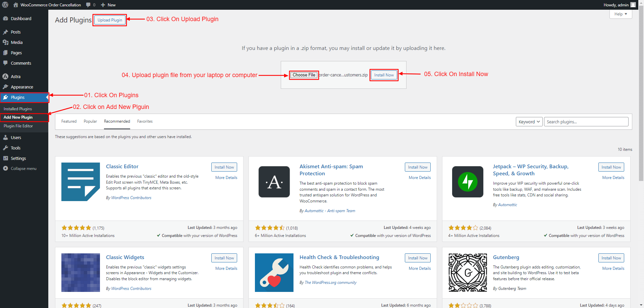Click the Gutenberg plugin icon
The image size is (644, 308).
pos(468,272)
